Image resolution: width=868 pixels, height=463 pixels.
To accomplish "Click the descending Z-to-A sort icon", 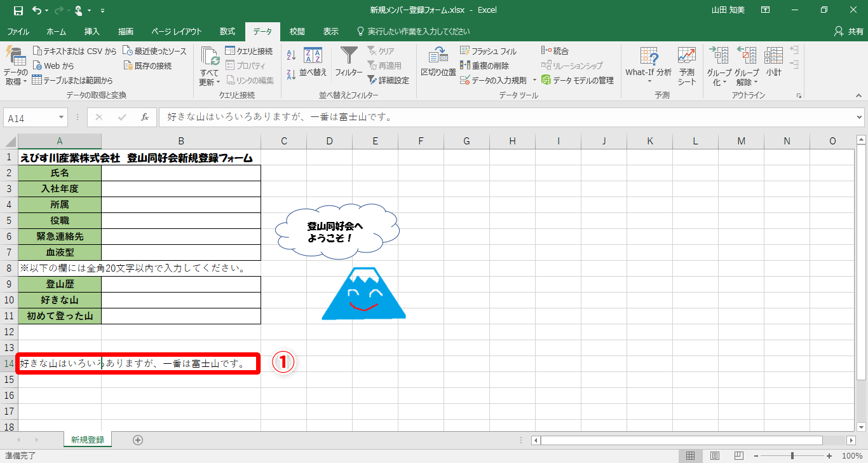I will [x=292, y=74].
